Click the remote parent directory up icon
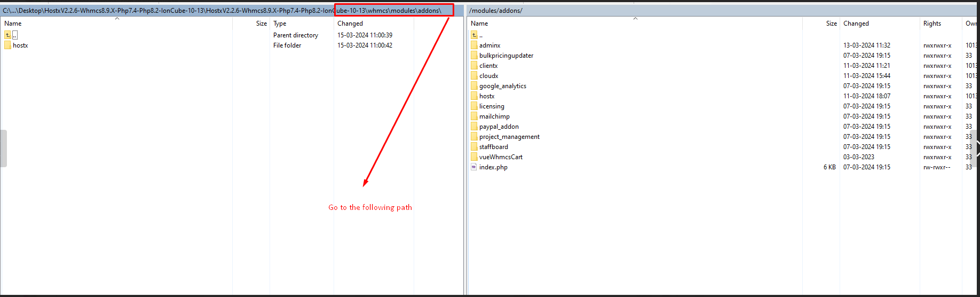 (x=474, y=35)
